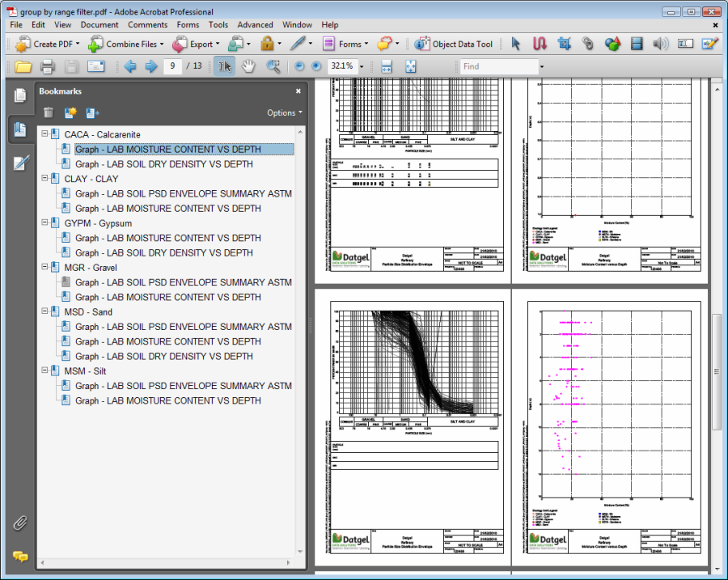Open the Signatures panel icon
This screenshot has height=580, width=728.
[x=19, y=163]
